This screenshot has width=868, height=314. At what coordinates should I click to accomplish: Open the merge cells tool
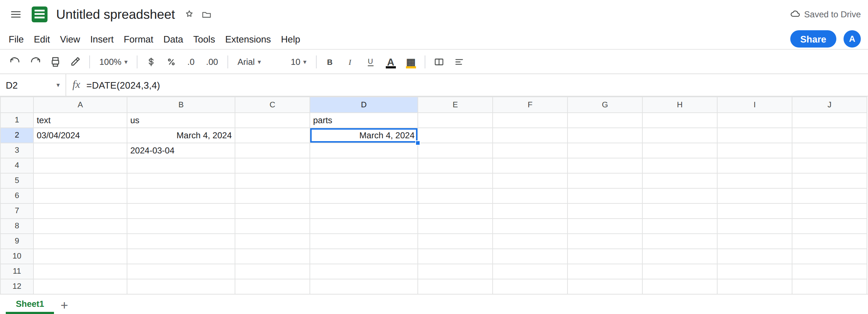click(439, 62)
